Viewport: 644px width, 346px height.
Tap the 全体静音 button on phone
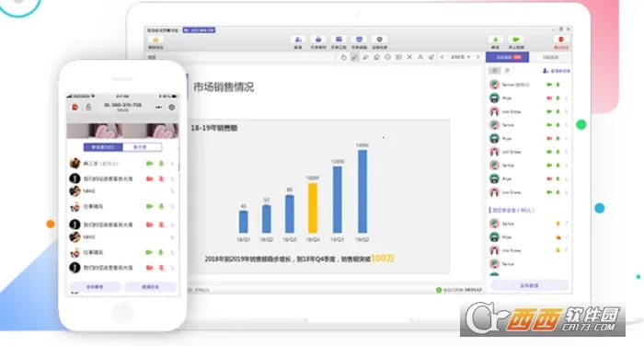click(95, 286)
